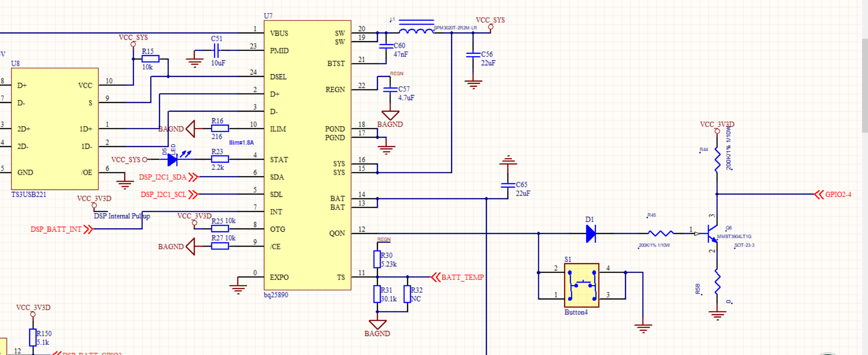Select ground symbol below C56
Screen dimensions: 868x355
click(473, 84)
